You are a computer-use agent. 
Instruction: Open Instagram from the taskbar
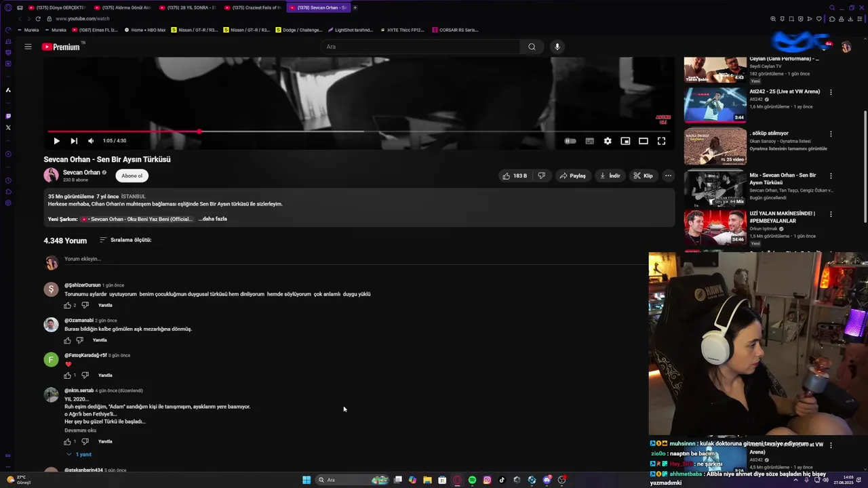coord(487,480)
